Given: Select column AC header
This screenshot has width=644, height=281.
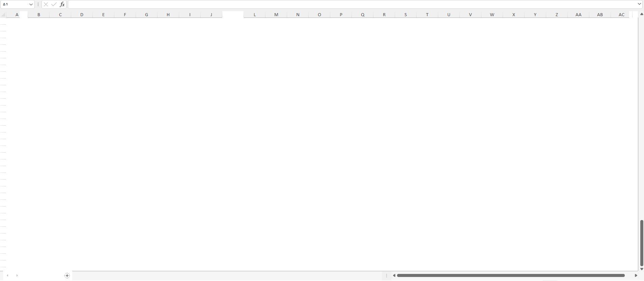Looking at the screenshot, I should [x=622, y=14].
